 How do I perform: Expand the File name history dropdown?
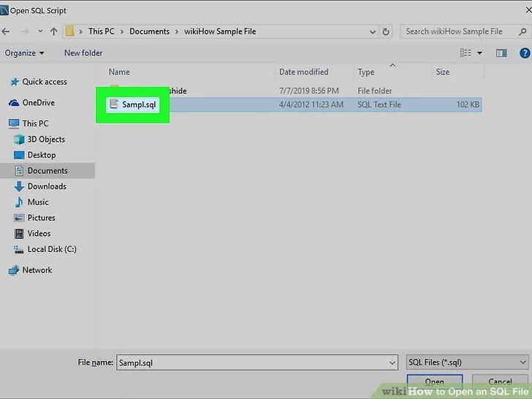pyautogui.click(x=392, y=362)
